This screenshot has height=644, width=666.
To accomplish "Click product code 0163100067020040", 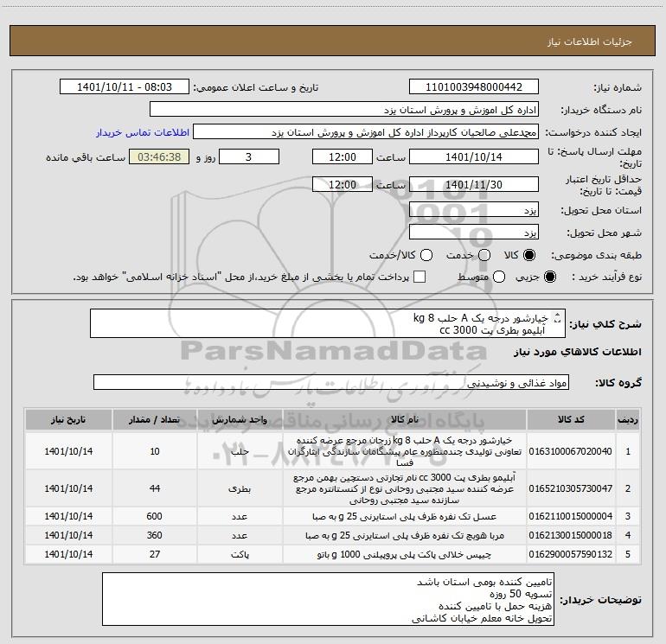I will pos(571,451).
